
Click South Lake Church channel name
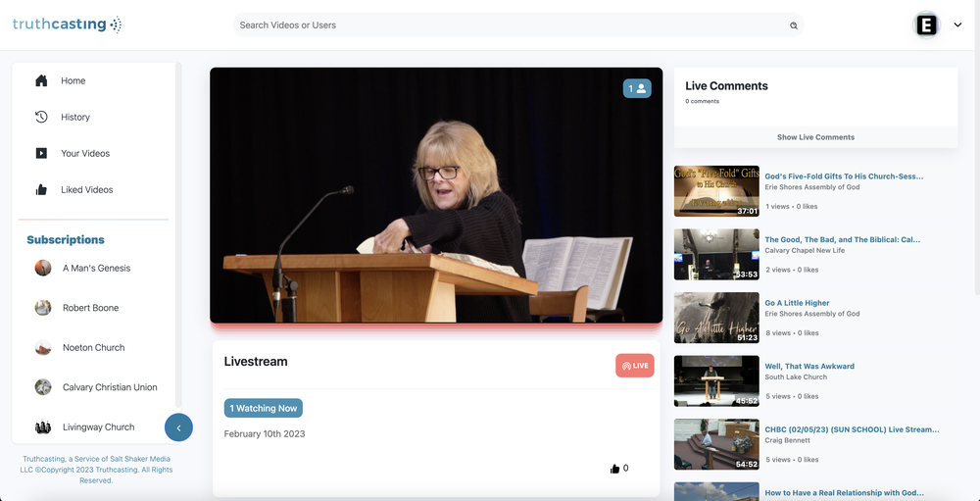[x=796, y=377]
